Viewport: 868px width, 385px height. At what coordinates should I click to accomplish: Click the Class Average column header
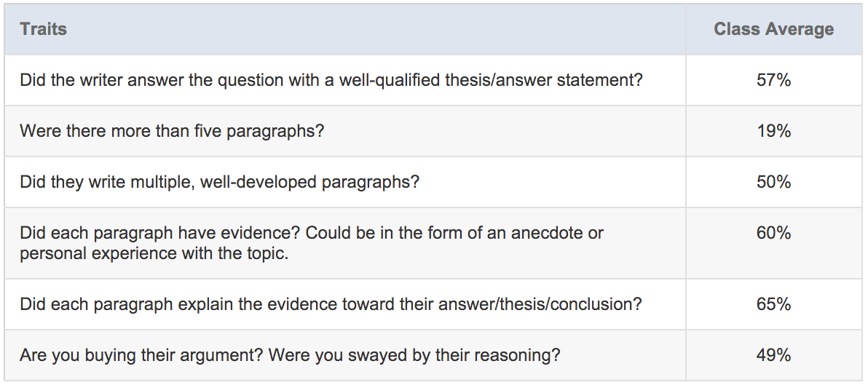(x=774, y=29)
